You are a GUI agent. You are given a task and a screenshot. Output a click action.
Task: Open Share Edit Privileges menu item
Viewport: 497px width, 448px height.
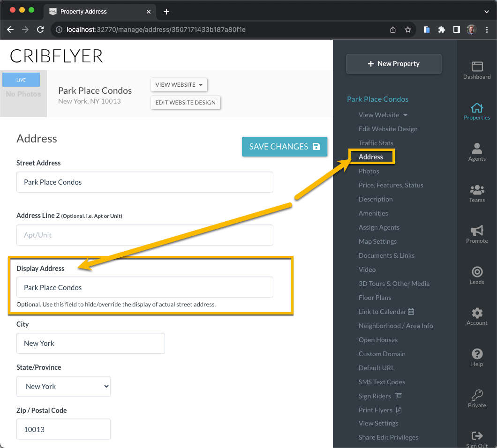[x=388, y=437]
